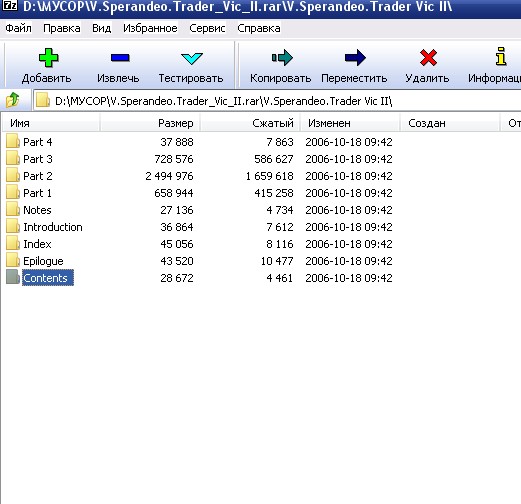The height and width of the screenshot is (504, 521).
Task: Click the size value 37 888
Action: point(177,142)
